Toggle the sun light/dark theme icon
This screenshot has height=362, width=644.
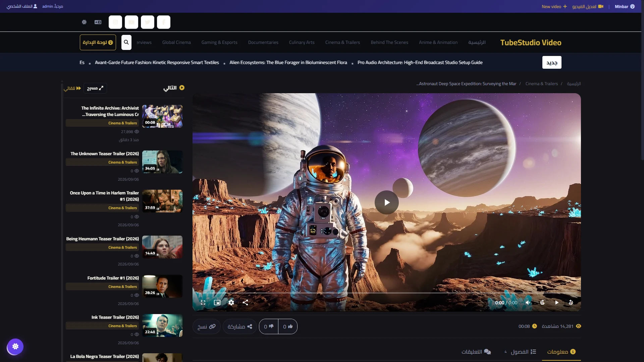click(x=84, y=22)
